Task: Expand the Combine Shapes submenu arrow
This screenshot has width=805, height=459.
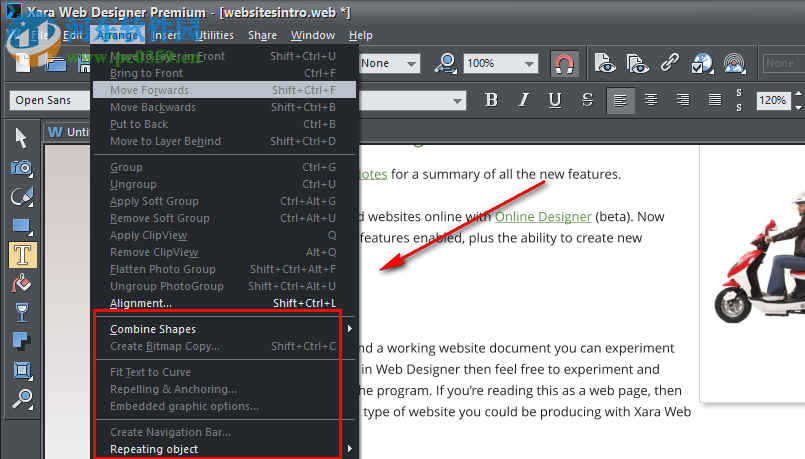Action: tap(350, 329)
